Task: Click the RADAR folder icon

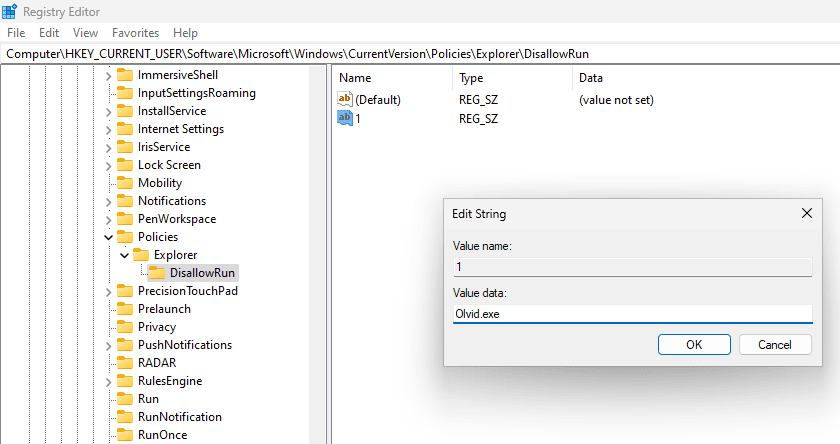Action: point(125,363)
